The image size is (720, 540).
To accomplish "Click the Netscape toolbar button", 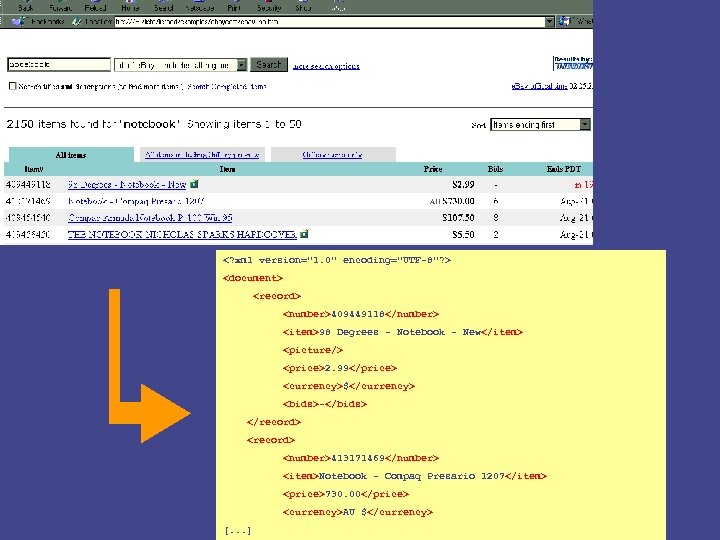I will (x=200, y=6).
